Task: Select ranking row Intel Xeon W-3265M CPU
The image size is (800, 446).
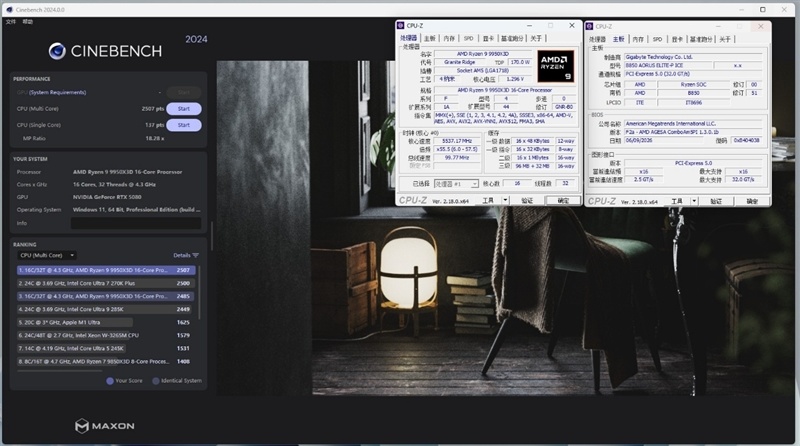Action: (106, 335)
